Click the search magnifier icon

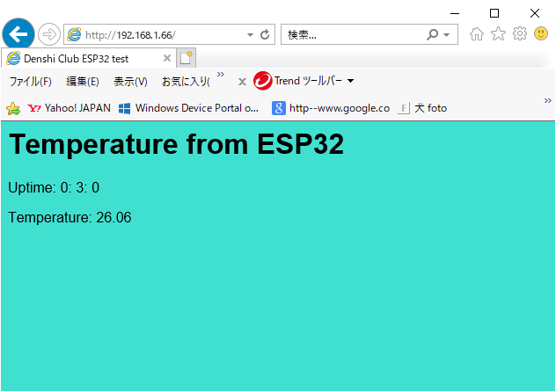pos(432,35)
